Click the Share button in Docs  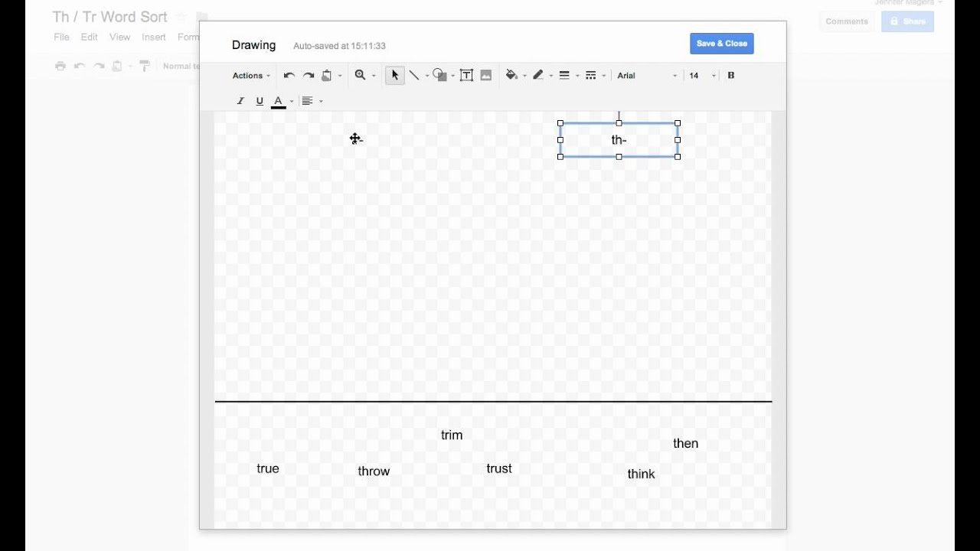[x=907, y=21]
